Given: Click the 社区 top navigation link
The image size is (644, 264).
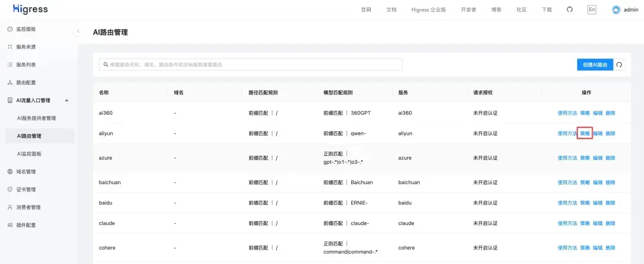Looking at the screenshot, I should [522, 10].
